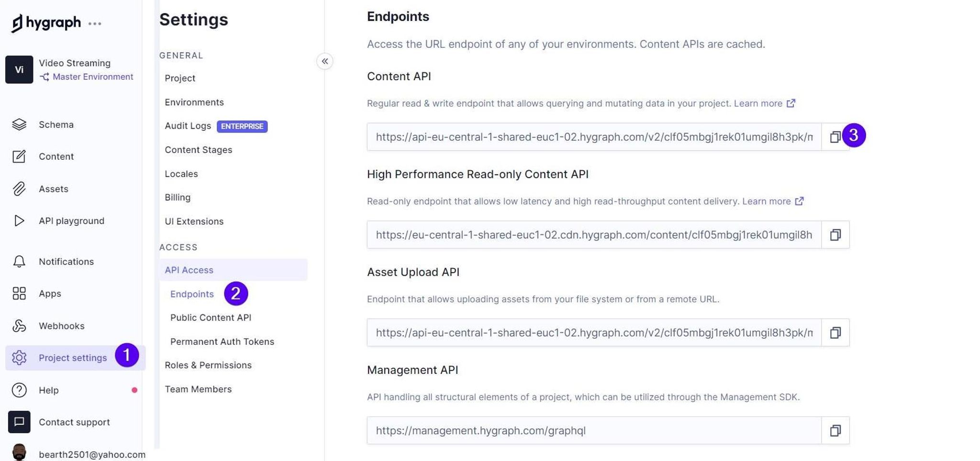Image resolution: width=980 pixels, height=461 pixels.
Task: Open Environments settings
Action: (194, 102)
